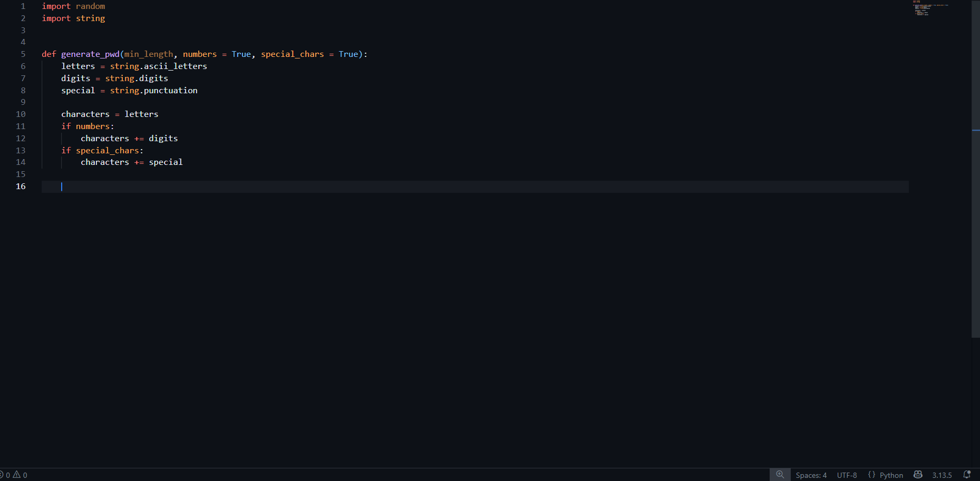980x481 pixels.
Task: Open the Copilot status icon
Action: pyautogui.click(x=918, y=475)
